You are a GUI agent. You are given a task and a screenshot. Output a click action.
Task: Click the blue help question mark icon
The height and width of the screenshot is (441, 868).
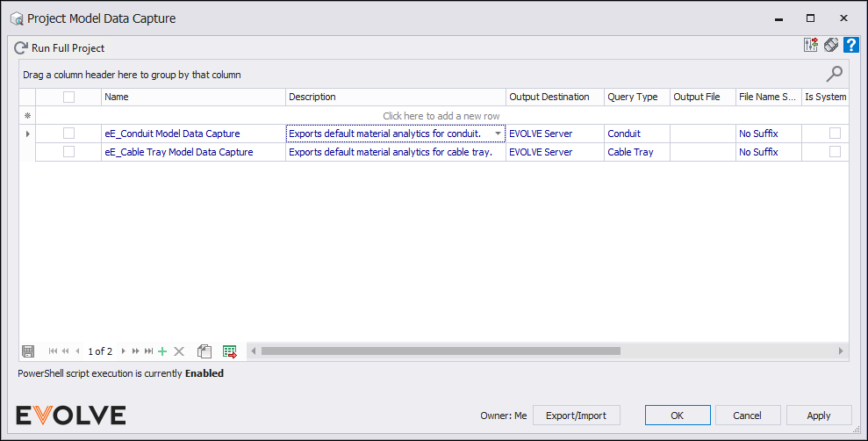pyautogui.click(x=850, y=45)
